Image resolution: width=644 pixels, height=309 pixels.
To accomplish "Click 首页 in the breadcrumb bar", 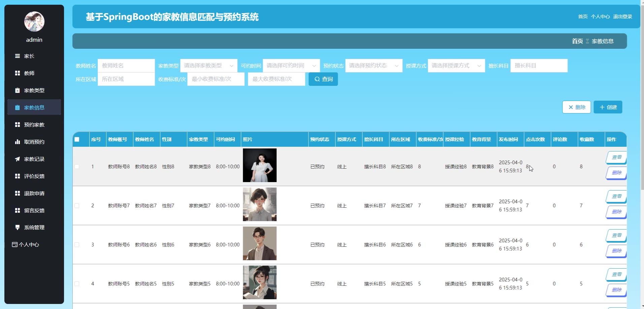I will [577, 41].
